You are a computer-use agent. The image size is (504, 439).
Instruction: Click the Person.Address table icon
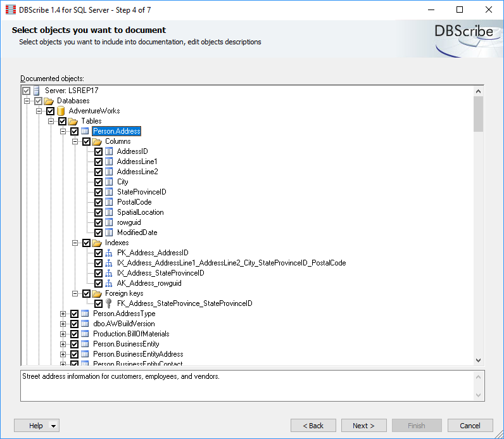click(x=85, y=131)
